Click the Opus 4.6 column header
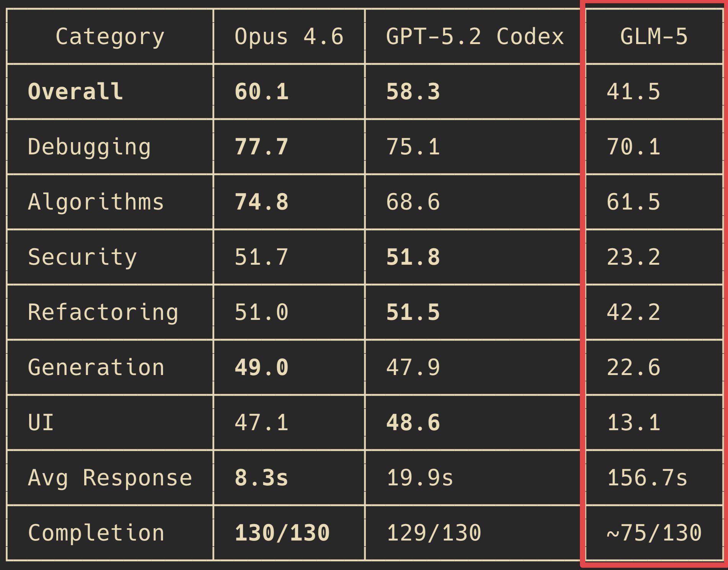 (289, 37)
